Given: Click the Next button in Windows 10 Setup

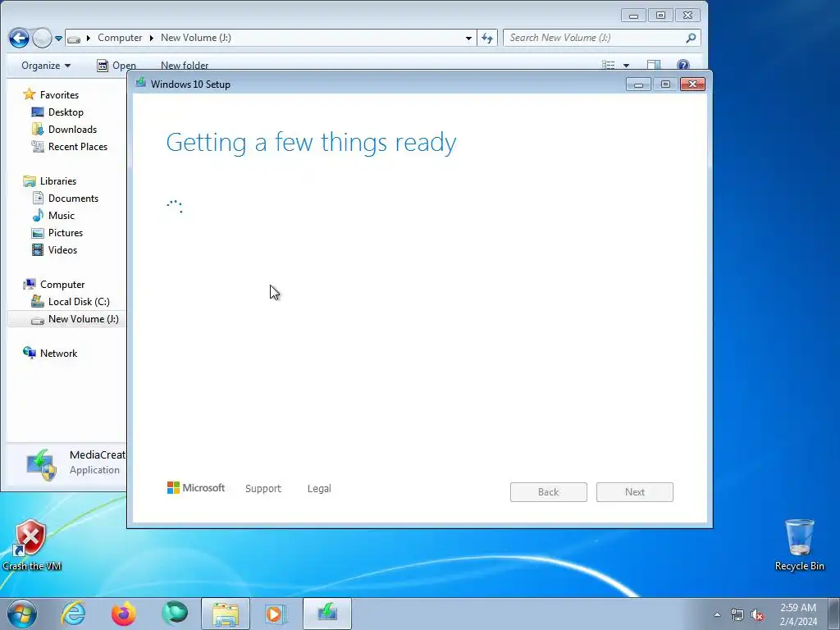Looking at the screenshot, I should [635, 492].
